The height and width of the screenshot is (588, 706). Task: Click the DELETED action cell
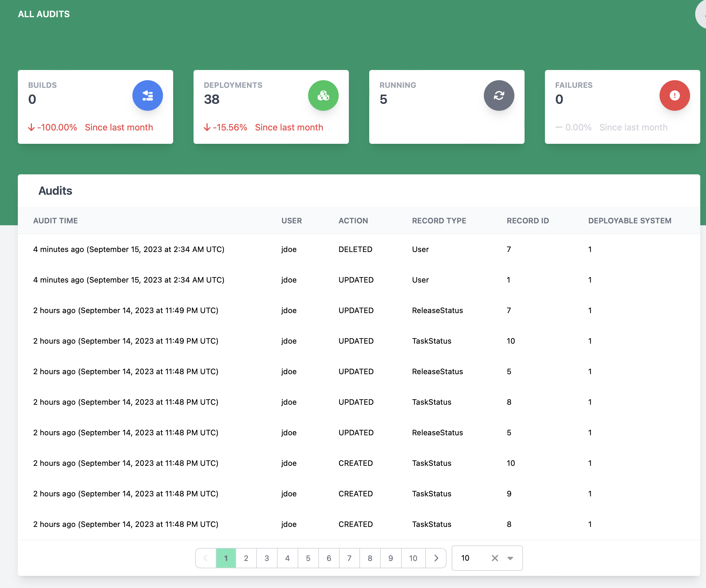coord(355,249)
